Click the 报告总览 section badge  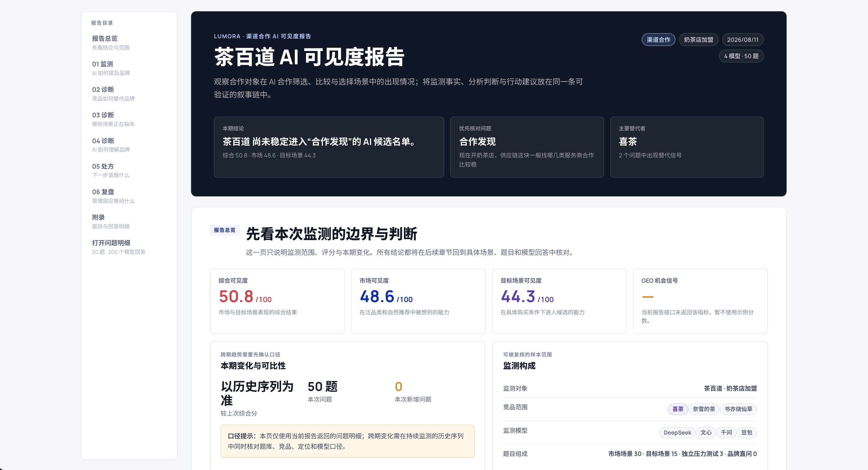coord(225,230)
